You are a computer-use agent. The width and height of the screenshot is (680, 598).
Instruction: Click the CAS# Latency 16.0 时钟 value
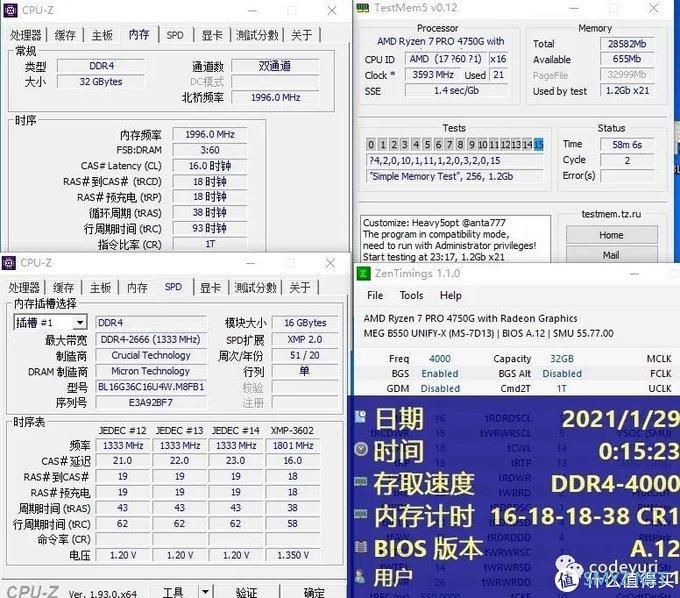click(210, 166)
